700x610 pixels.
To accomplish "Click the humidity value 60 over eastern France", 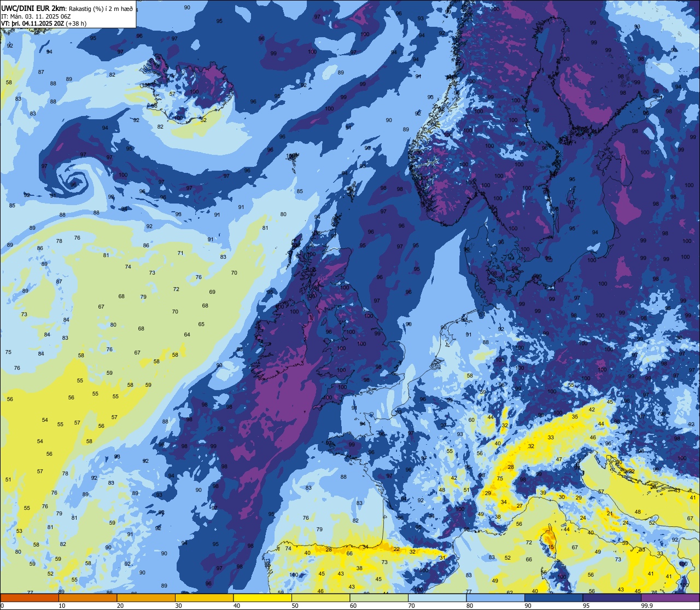I will [x=471, y=420].
